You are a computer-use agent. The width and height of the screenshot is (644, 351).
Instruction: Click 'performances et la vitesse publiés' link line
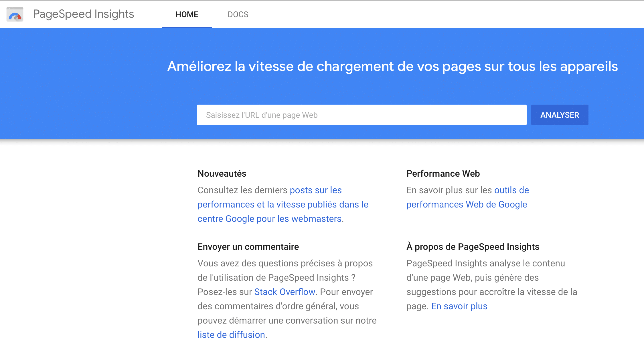click(283, 204)
